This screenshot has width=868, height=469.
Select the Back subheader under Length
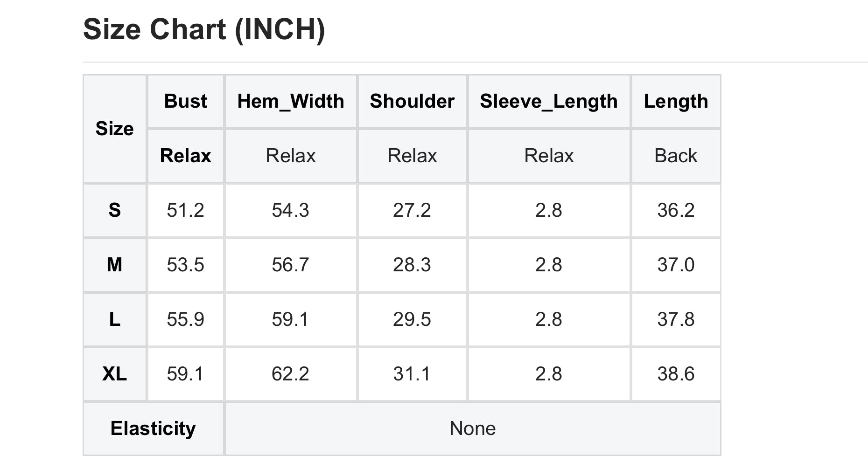[676, 156]
